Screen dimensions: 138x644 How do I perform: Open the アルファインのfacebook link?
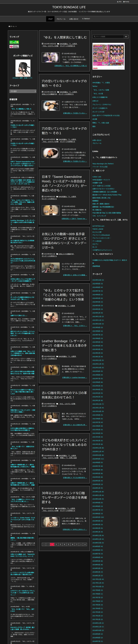tap(101, 235)
